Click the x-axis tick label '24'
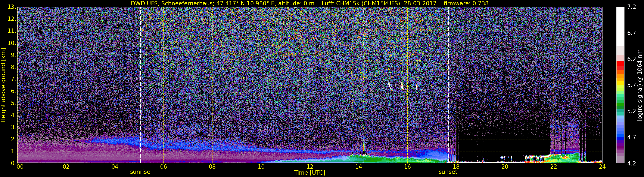Viewport: 644px width, 177px height. point(602,167)
